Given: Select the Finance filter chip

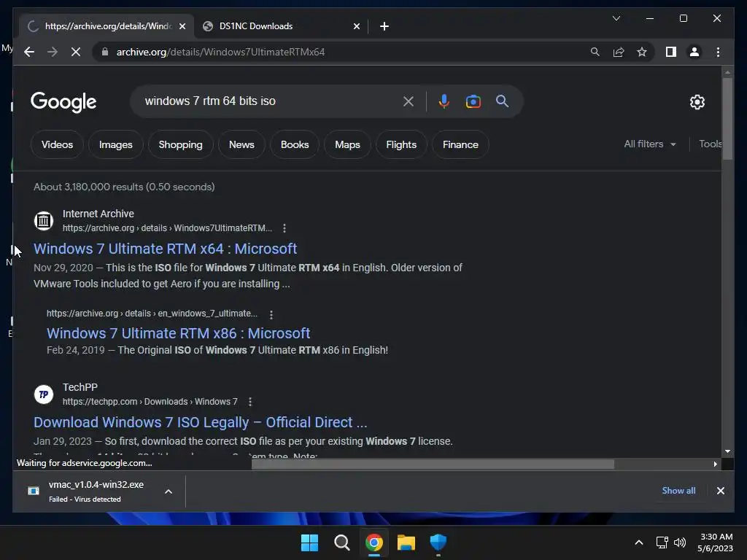Looking at the screenshot, I should click(460, 144).
